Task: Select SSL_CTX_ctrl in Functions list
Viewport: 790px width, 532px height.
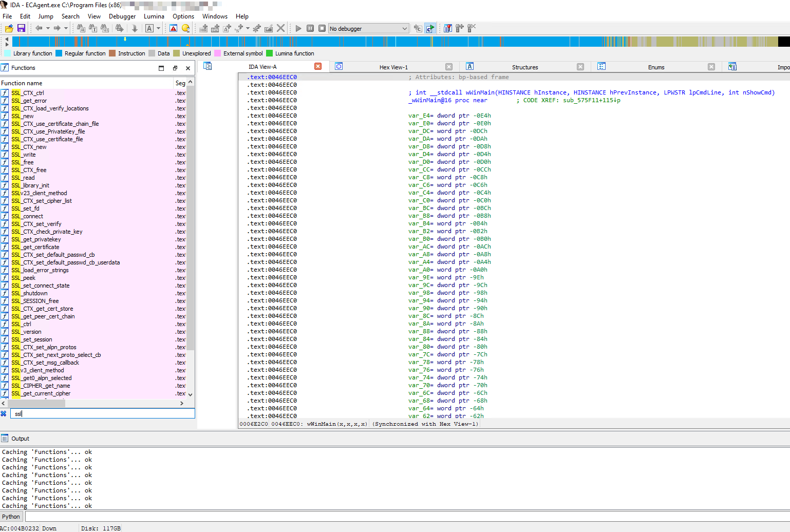Action: 93,93
